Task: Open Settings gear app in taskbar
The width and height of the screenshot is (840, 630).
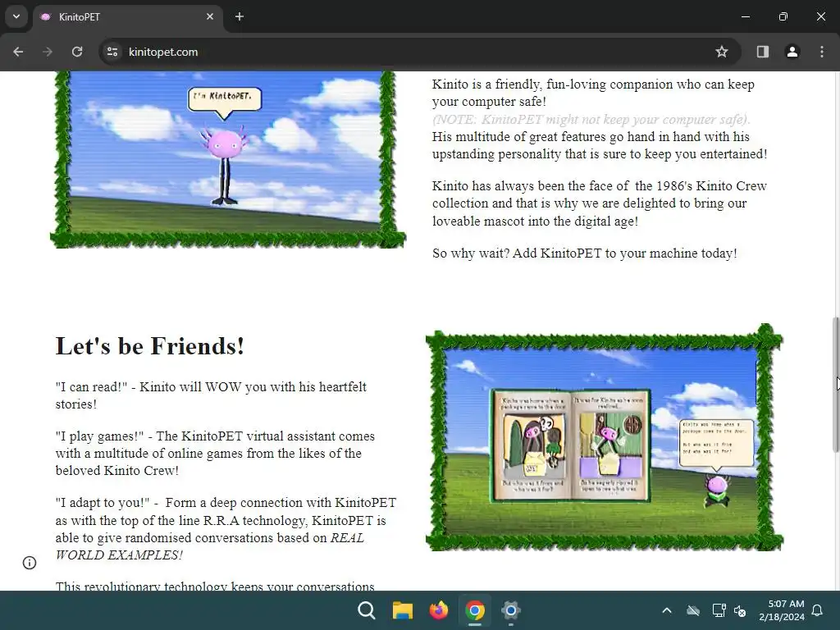Action: coord(511,610)
